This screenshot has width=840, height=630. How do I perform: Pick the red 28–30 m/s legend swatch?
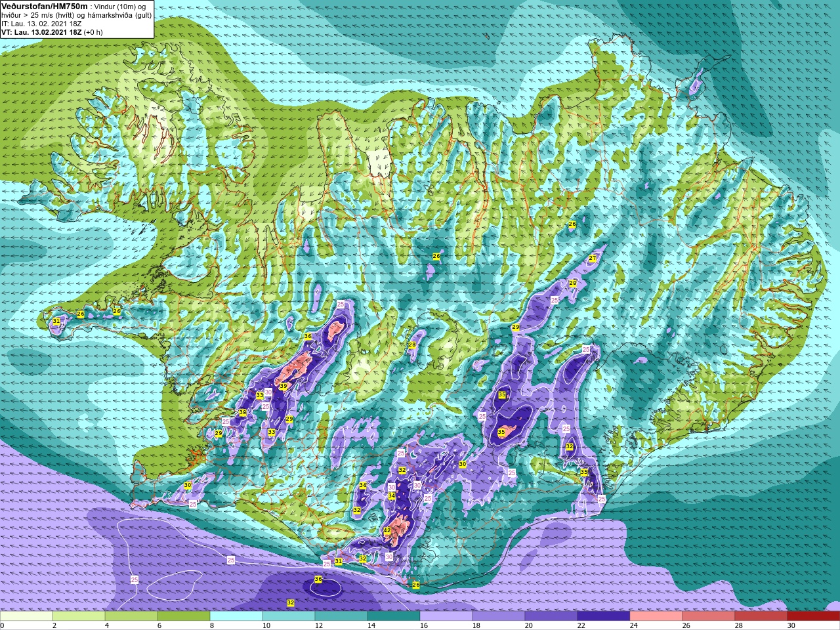(761, 616)
